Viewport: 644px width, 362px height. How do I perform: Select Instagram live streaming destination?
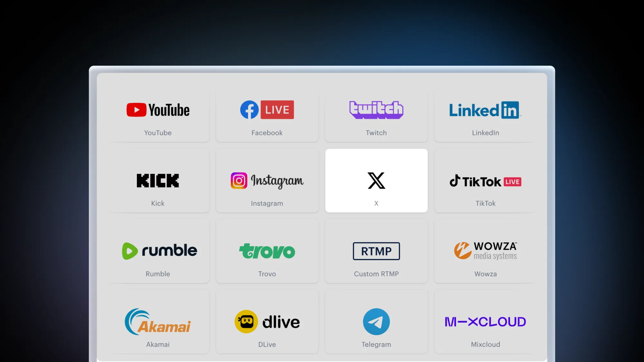point(267,180)
